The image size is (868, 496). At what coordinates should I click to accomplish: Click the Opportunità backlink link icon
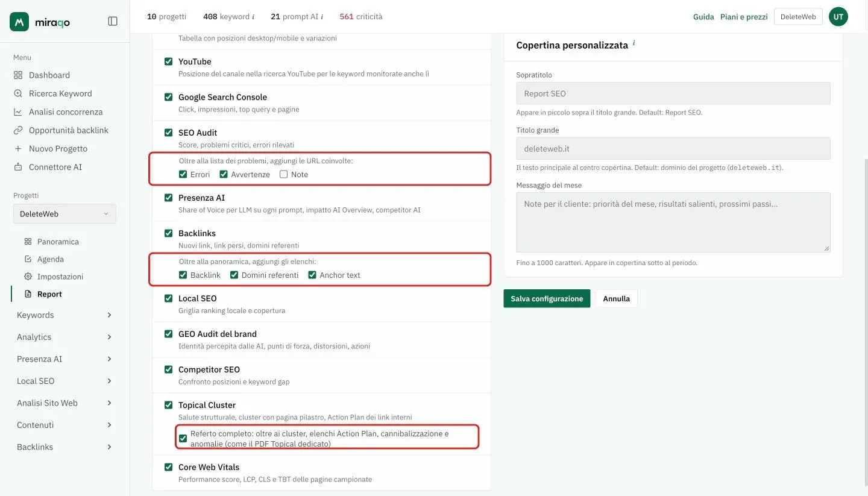[x=18, y=130]
